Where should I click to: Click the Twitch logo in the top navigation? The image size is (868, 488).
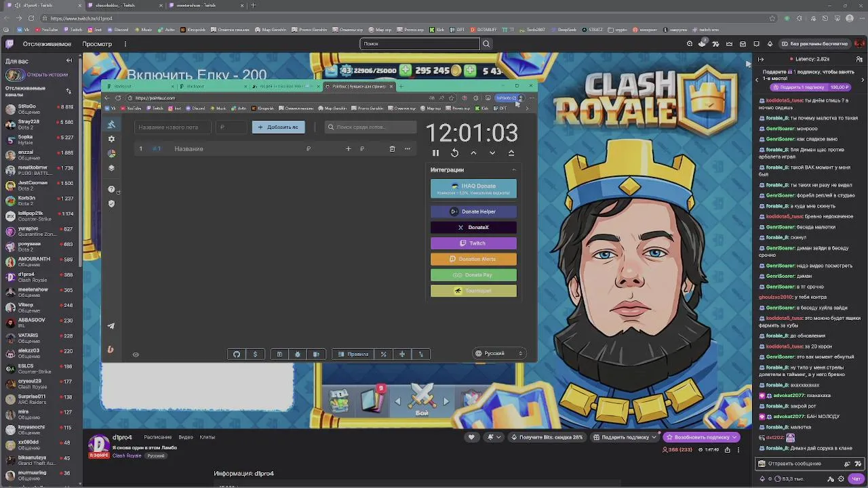9,44
